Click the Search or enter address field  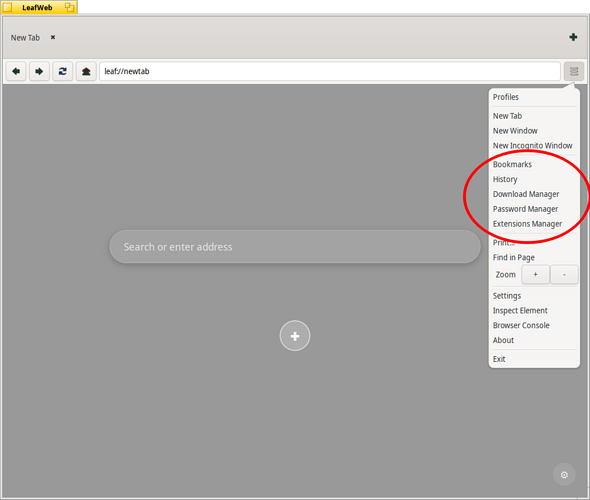[295, 247]
